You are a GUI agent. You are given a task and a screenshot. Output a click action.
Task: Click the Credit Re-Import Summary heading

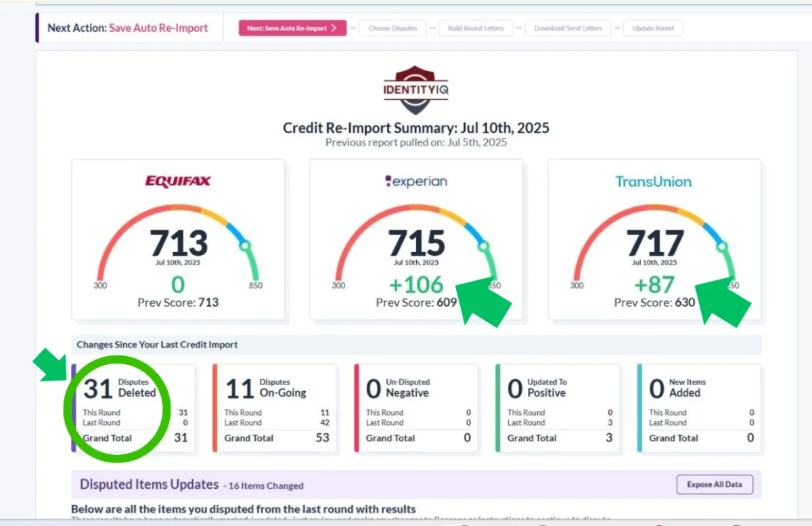(x=416, y=128)
